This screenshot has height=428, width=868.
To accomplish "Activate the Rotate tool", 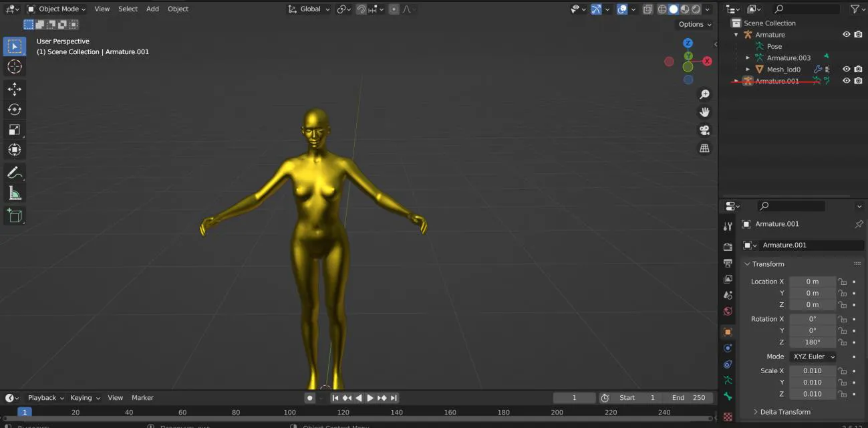I will [14, 109].
